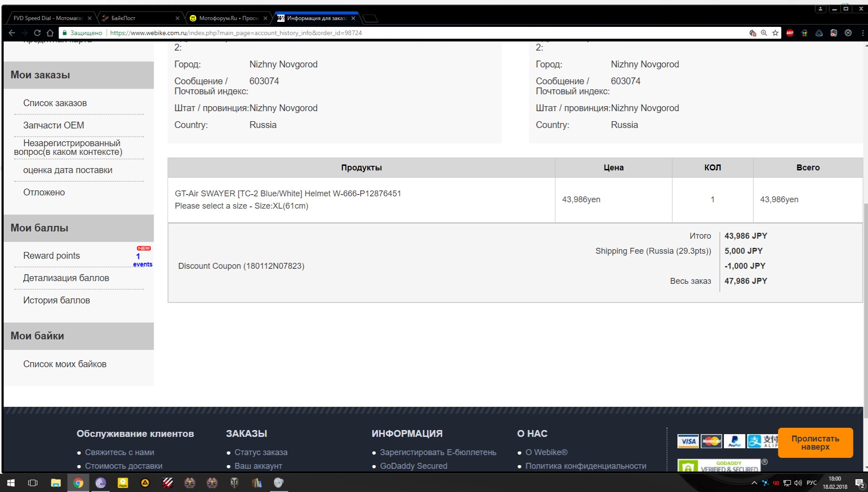Open the grey speaker app on taskbar
This screenshot has height=492, width=868.
click(x=279, y=483)
